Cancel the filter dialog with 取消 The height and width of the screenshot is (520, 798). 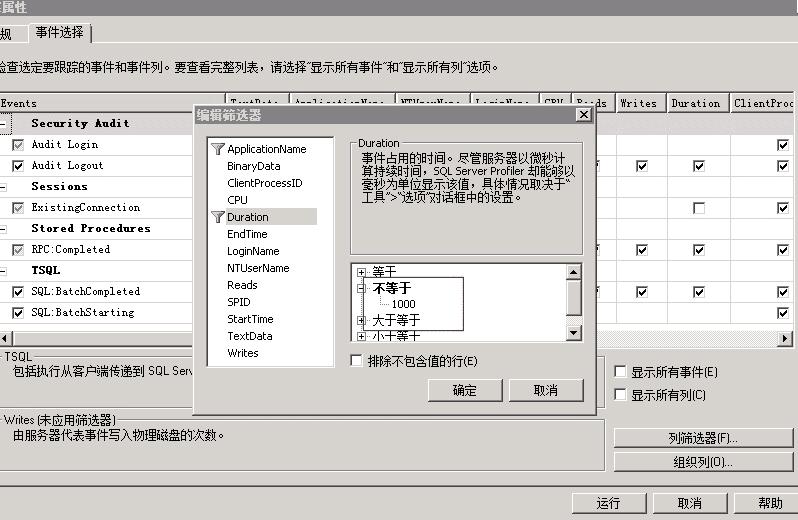tap(546, 390)
